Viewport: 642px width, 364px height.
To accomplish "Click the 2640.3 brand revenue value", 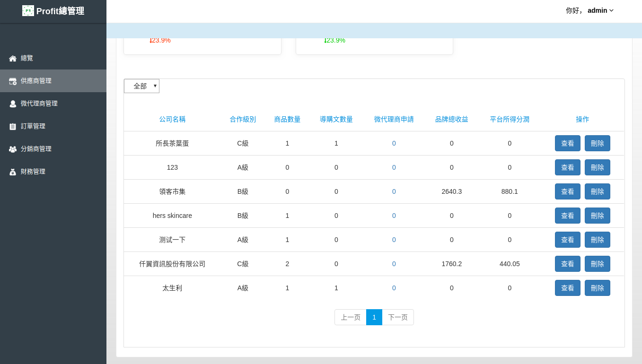I will (x=452, y=191).
